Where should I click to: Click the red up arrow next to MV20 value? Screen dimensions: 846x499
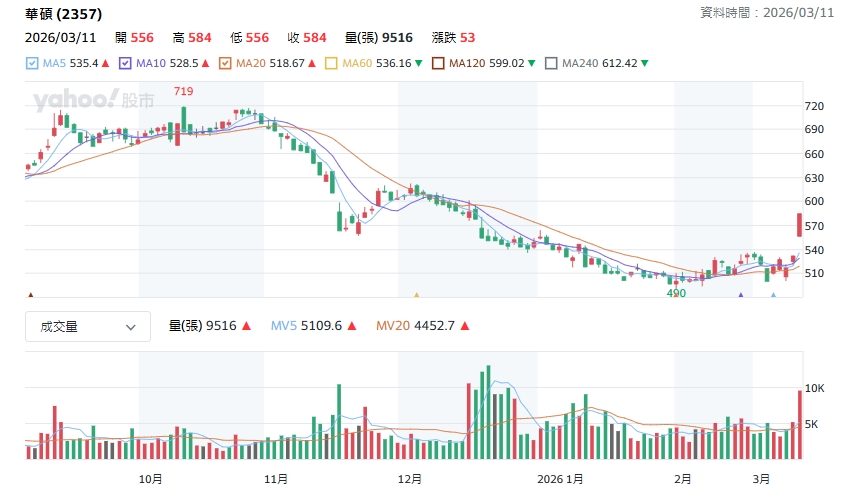(464, 326)
